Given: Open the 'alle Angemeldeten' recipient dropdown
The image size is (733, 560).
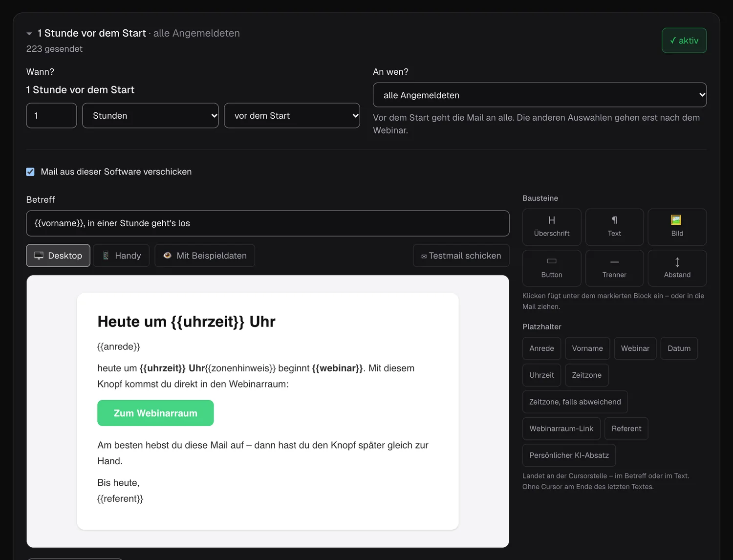Looking at the screenshot, I should 539,95.
